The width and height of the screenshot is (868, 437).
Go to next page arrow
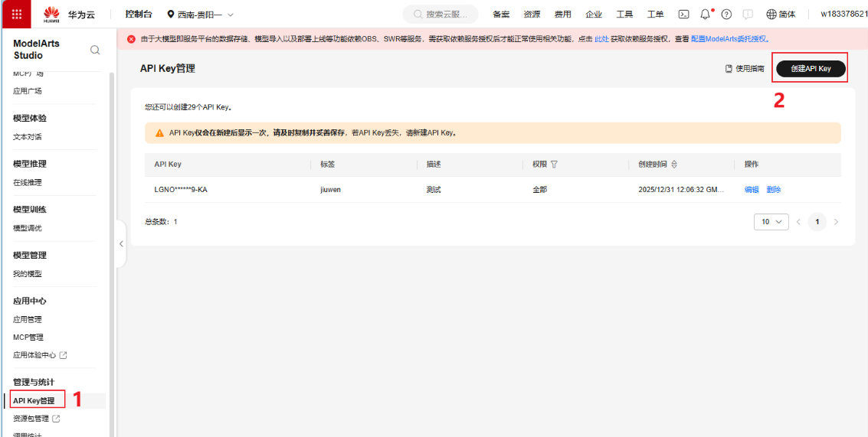[836, 222]
